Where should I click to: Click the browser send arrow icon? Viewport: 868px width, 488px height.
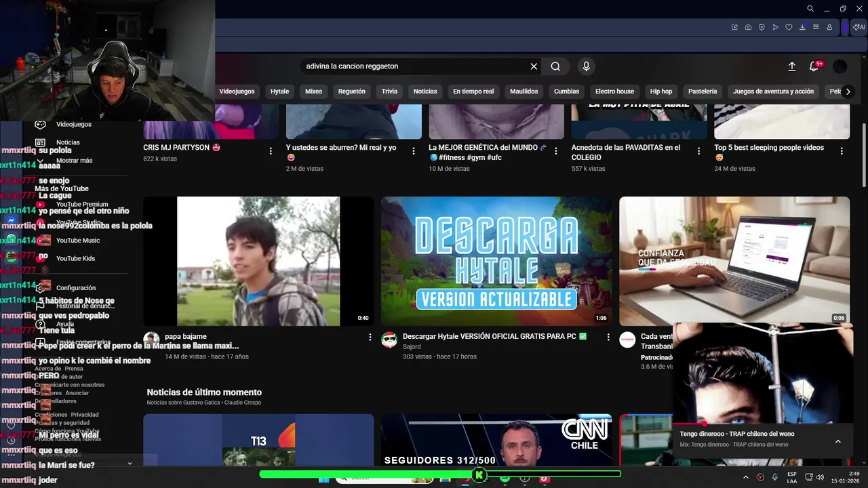click(775, 27)
